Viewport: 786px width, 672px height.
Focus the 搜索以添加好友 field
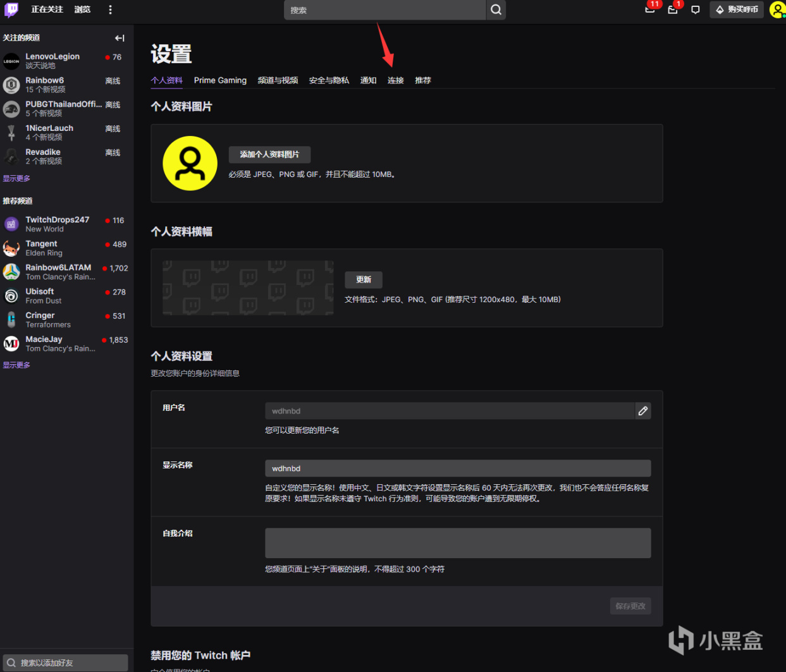click(66, 663)
